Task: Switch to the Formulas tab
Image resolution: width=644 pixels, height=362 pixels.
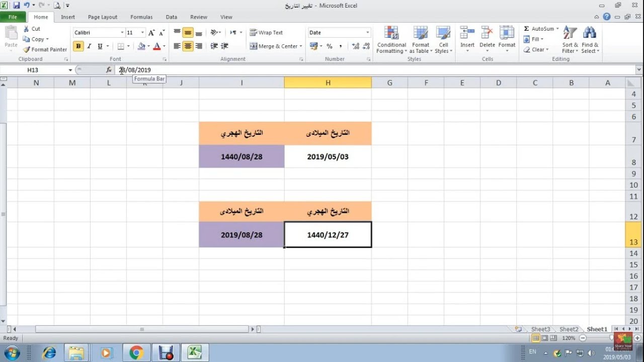Action: click(141, 17)
